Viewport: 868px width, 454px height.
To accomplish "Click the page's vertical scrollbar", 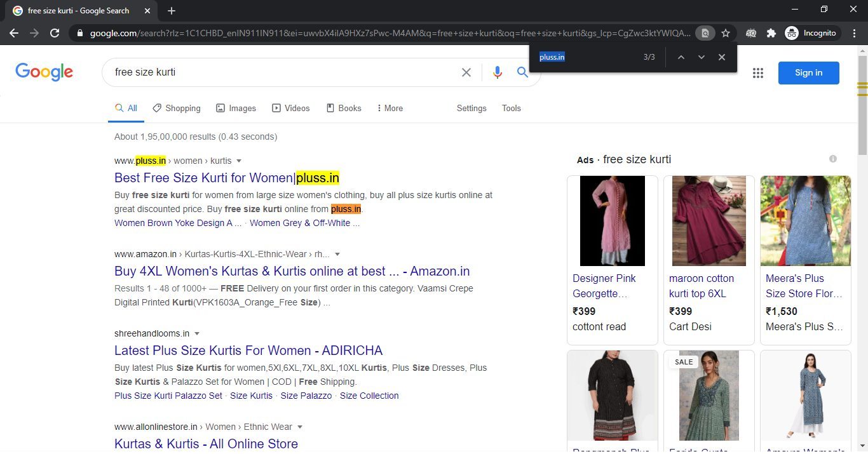I will [x=862, y=254].
